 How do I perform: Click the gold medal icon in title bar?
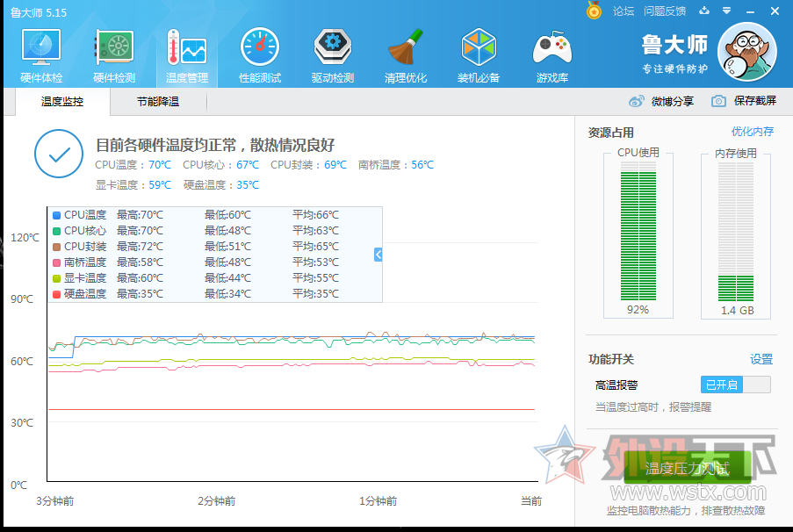594,11
